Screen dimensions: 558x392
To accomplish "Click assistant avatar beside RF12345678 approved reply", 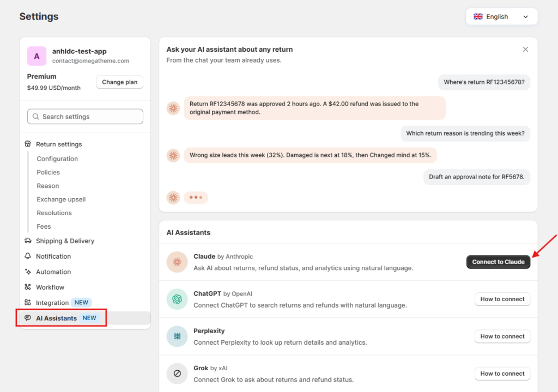I will [x=173, y=108].
